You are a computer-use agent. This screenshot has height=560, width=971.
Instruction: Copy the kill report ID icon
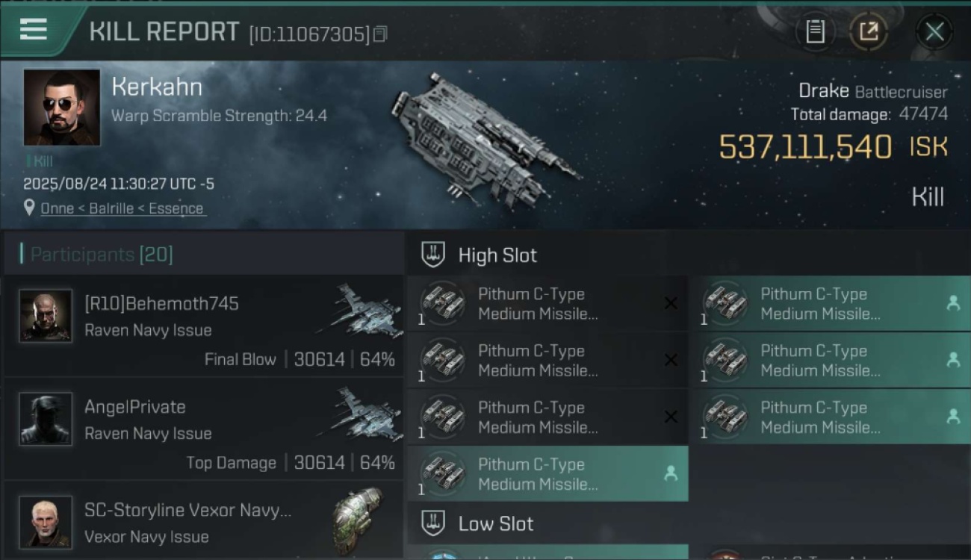click(380, 34)
